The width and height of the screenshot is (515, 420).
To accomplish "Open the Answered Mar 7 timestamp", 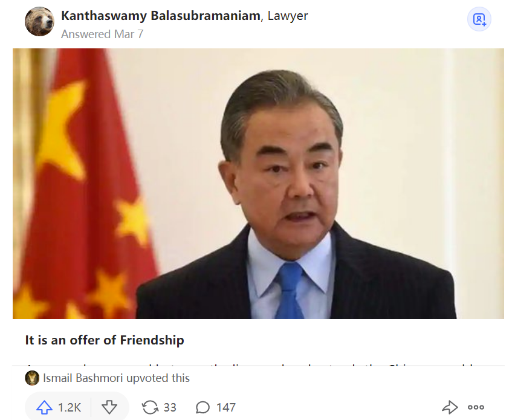I will 102,34.
